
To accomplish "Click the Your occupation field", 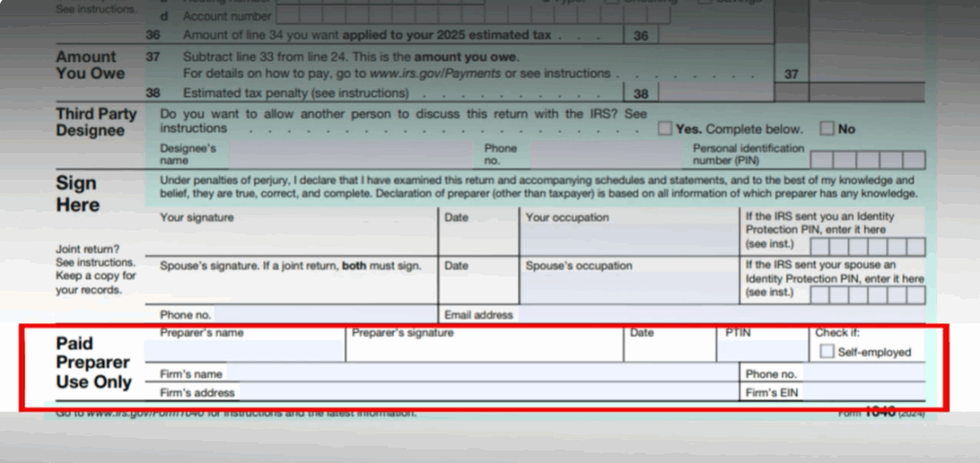I will (629, 240).
